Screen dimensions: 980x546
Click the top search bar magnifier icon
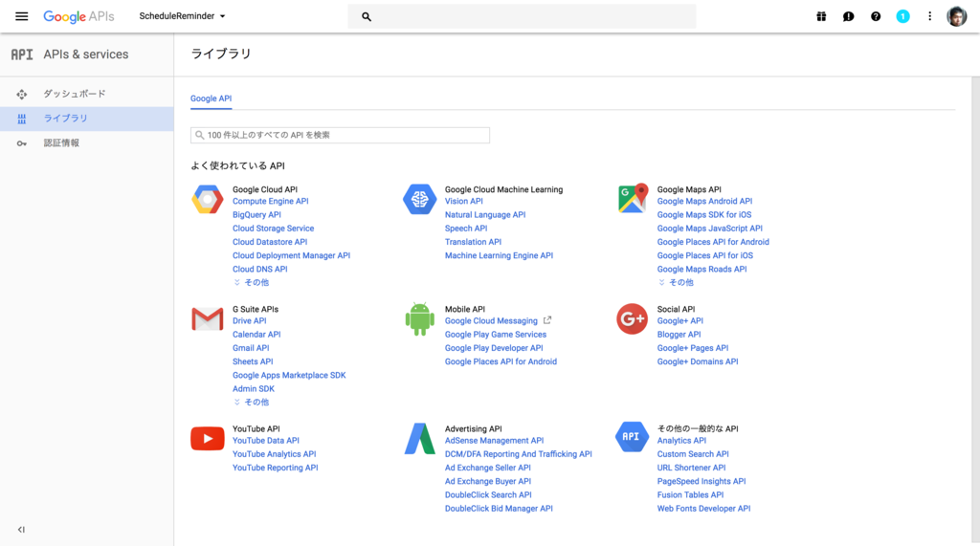[367, 17]
